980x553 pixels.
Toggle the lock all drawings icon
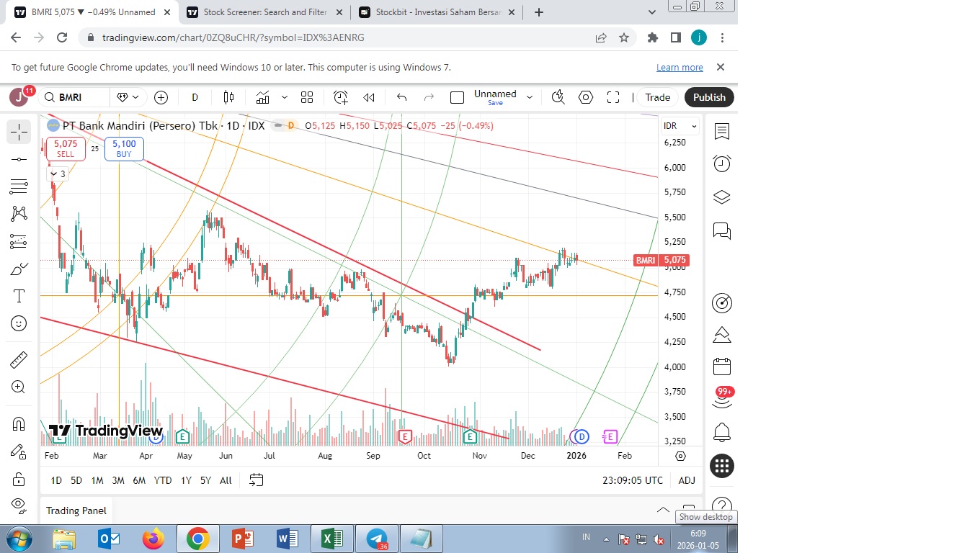point(19,479)
